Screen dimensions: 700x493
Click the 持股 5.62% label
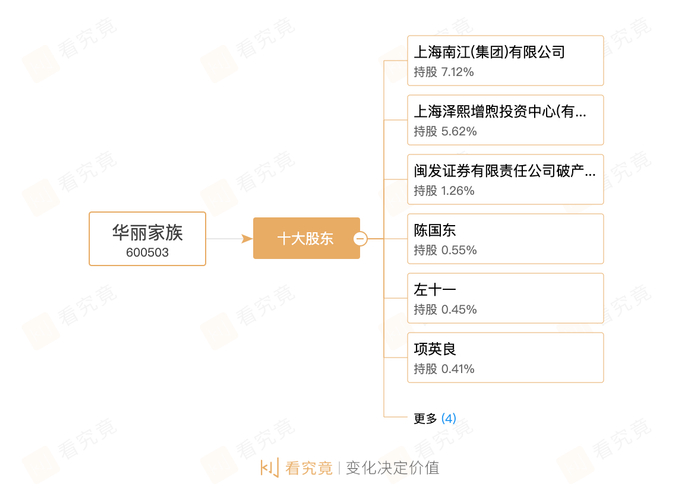tap(445, 131)
